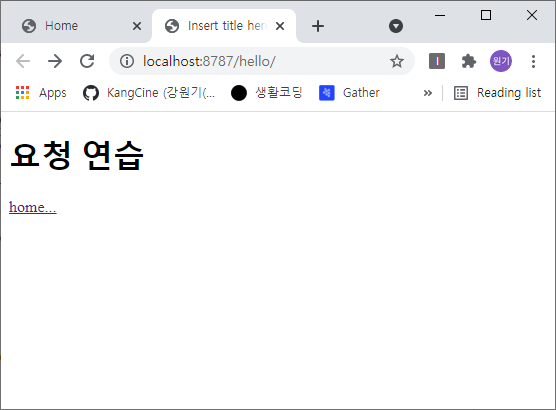Go forward to the next page
Viewport: 556px width, 410px height.
tap(55, 61)
